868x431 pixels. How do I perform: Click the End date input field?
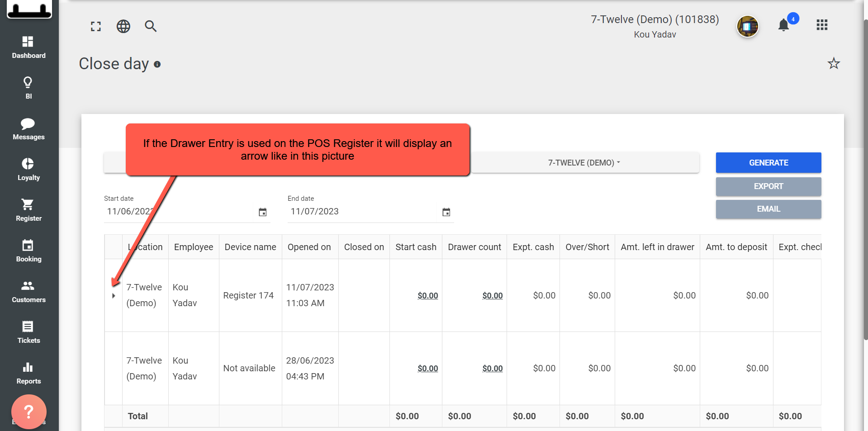362,212
